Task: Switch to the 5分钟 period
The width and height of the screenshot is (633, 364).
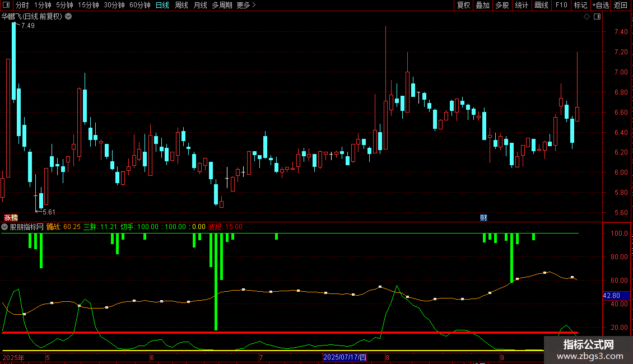Action: point(64,5)
